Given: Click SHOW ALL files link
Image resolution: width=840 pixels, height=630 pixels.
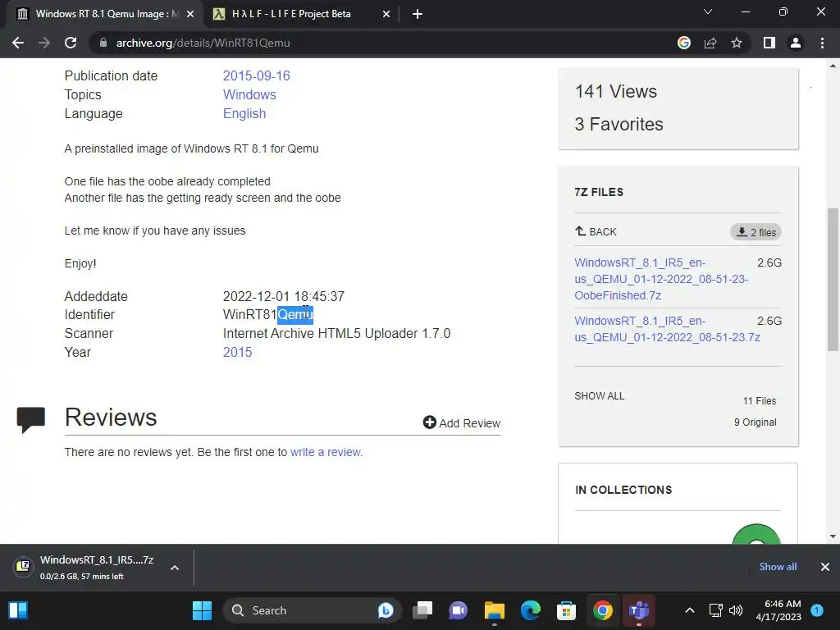Looking at the screenshot, I should click(x=600, y=396).
